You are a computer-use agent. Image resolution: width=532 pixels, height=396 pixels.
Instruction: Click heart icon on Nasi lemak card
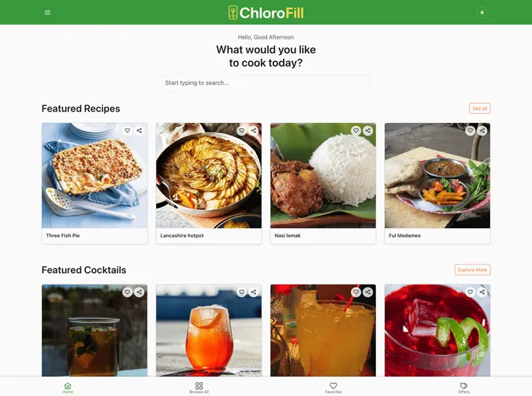[x=356, y=131]
